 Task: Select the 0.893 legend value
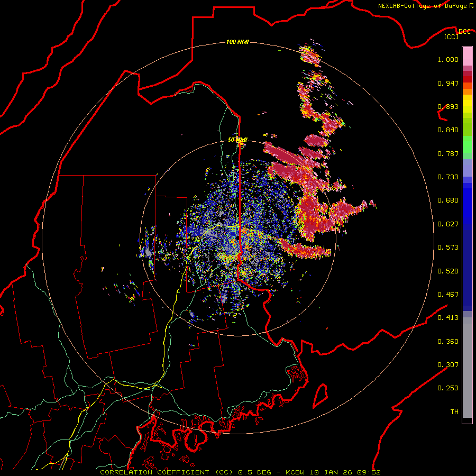point(448,106)
